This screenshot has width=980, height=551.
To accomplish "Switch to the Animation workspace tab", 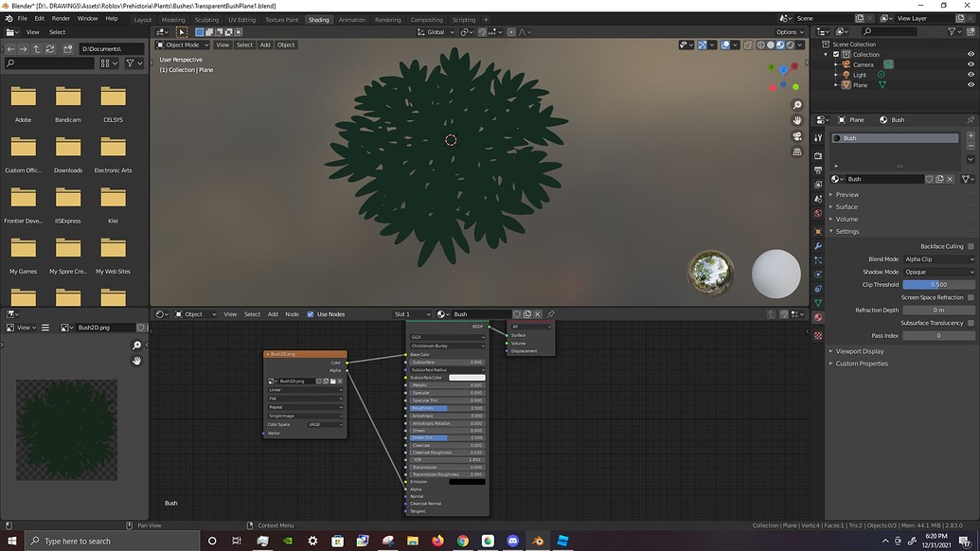I will coord(351,19).
